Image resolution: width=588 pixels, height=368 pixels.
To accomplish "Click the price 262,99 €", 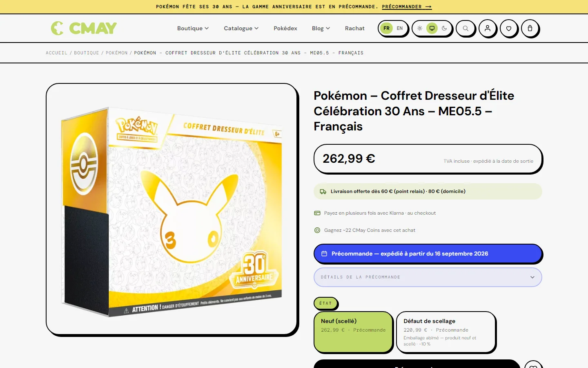I will point(349,159).
